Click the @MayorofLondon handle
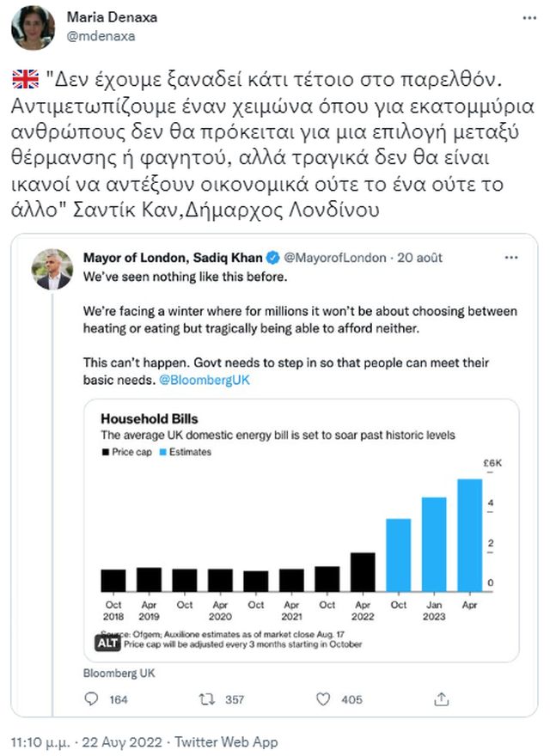The image size is (550, 756). (x=334, y=258)
